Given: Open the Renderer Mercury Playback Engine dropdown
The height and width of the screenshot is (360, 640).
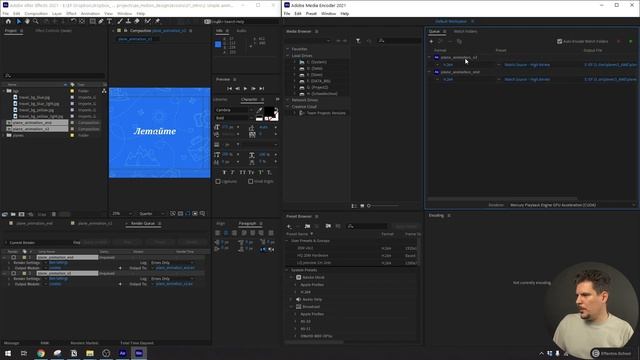Looking at the screenshot, I should pos(573,205).
